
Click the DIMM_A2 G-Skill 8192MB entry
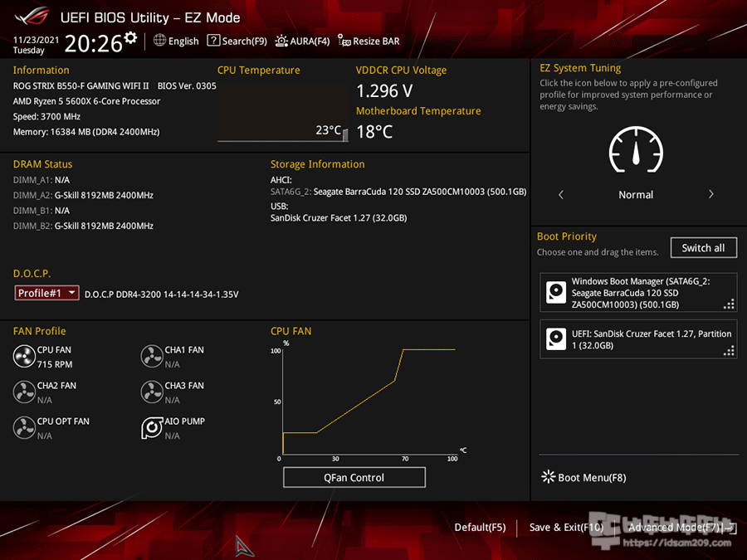pyautogui.click(x=83, y=195)
